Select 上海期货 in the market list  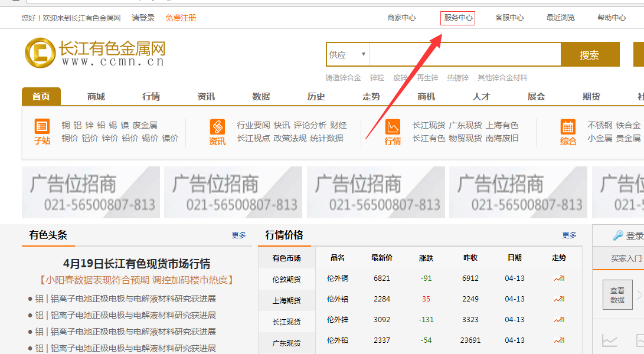pos(286,300)
